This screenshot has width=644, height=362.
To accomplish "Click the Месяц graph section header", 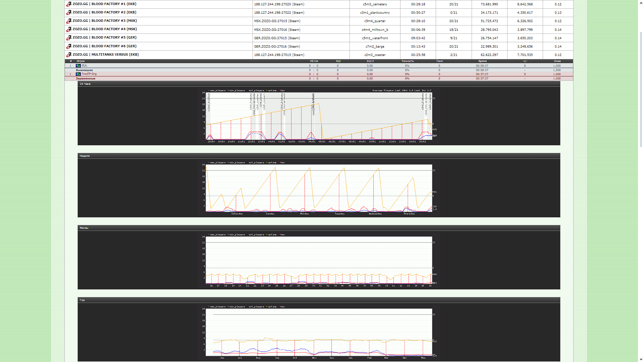I will [84, 228].
